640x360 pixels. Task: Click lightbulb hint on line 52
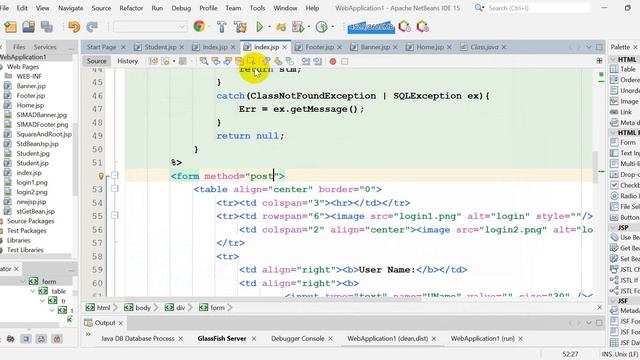pos(101,176)
